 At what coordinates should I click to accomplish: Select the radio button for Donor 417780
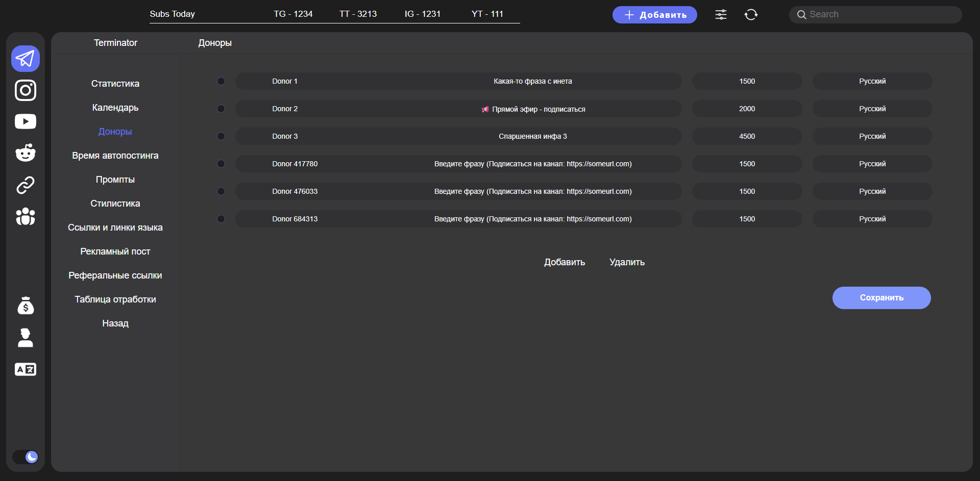point(221,164)
